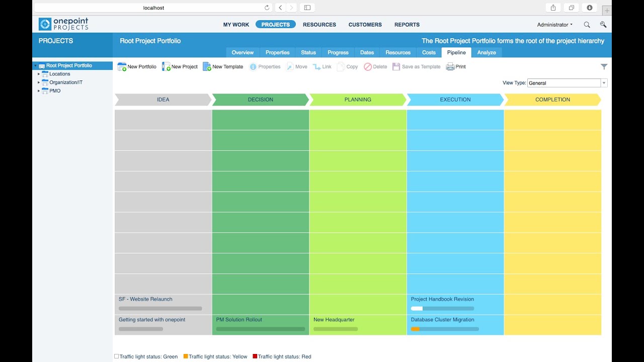Expand the Locations tree node

[x=39, y=74]
